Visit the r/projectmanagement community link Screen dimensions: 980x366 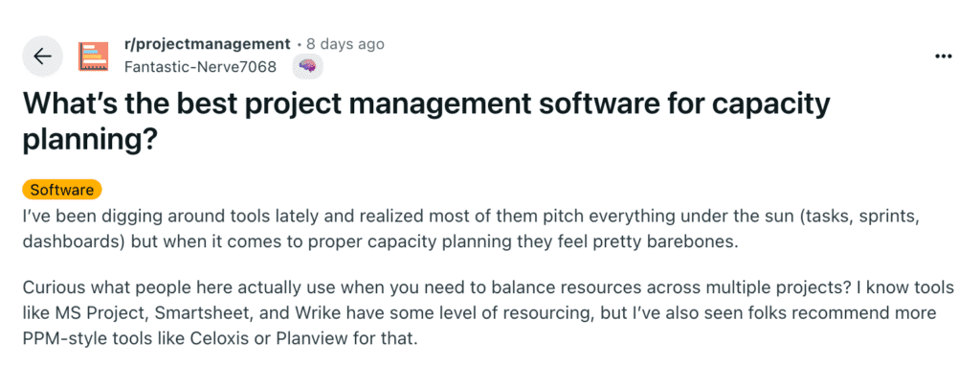click(208, 44)
